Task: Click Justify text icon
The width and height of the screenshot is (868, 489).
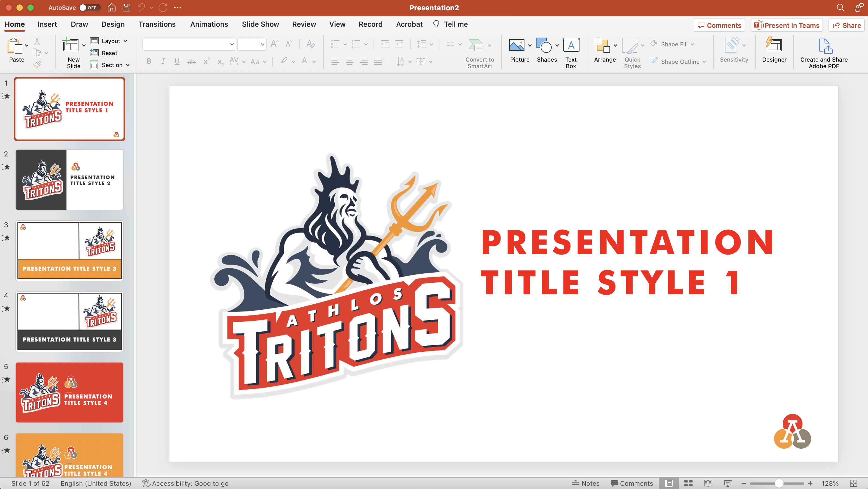Action: 378,61
